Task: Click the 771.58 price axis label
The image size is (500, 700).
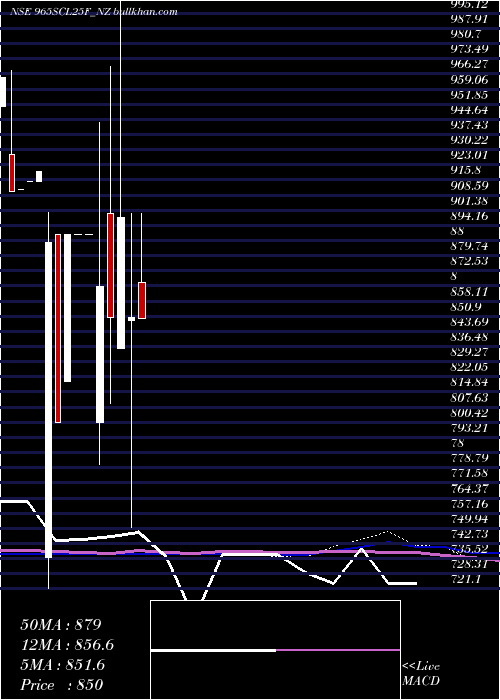Action: pos(470,473)
